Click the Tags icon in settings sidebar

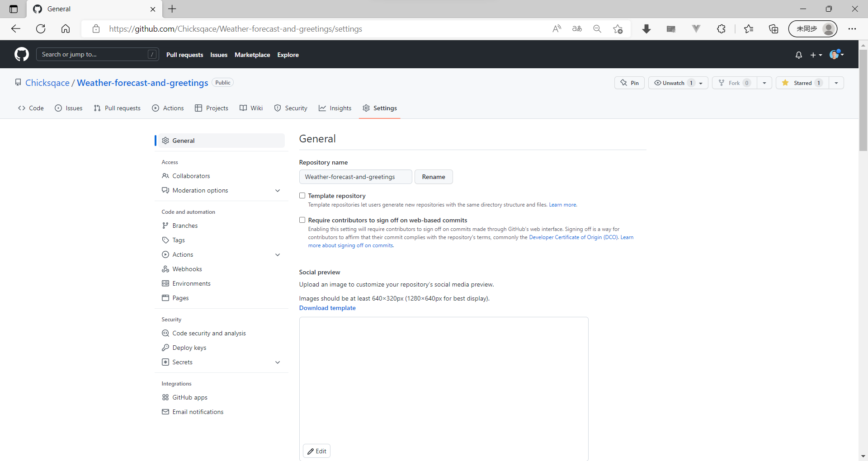click(x=165, y=240)
